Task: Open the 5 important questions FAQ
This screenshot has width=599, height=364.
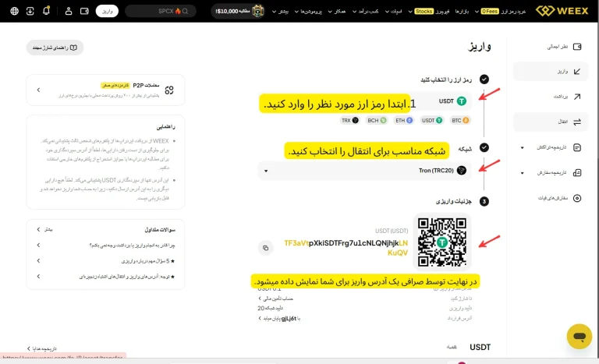Action: point(105,261)
